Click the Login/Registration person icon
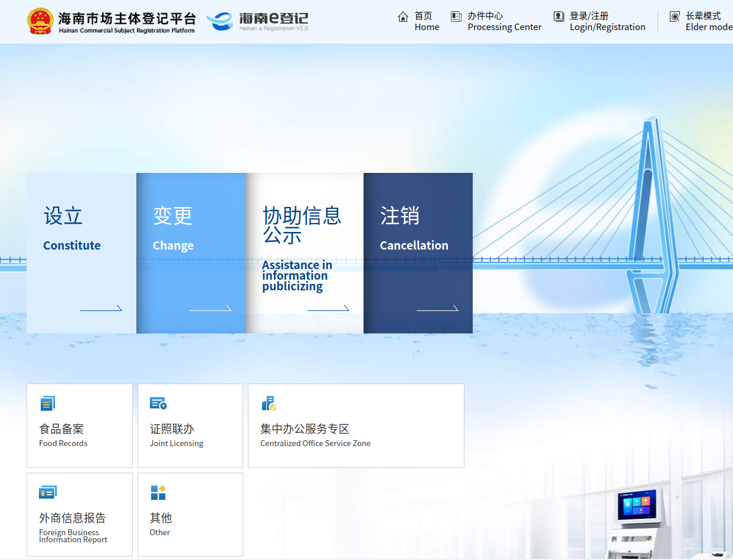The image size is (733, 560). (x=558, y=17)
